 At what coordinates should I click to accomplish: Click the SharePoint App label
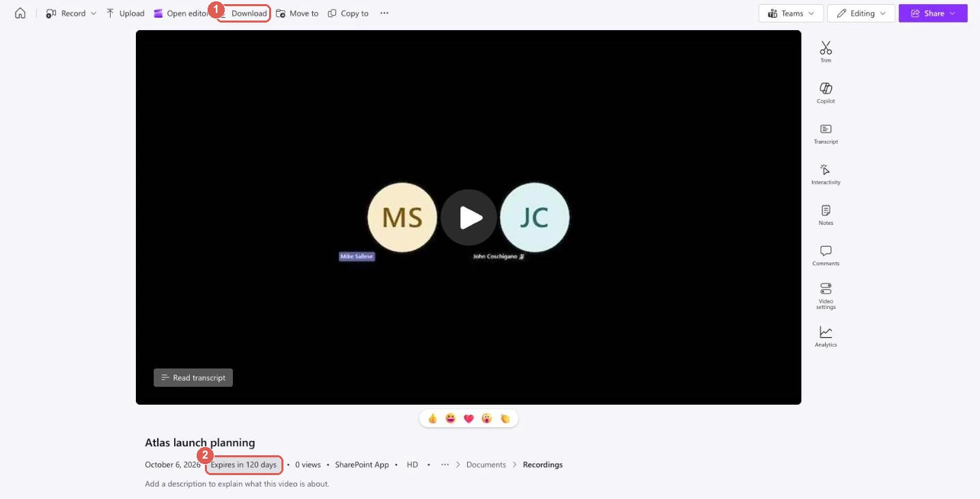pos(362,465)
